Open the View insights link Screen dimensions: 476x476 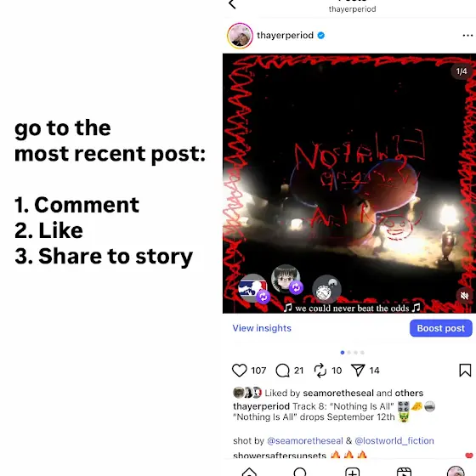click(262, 328)
